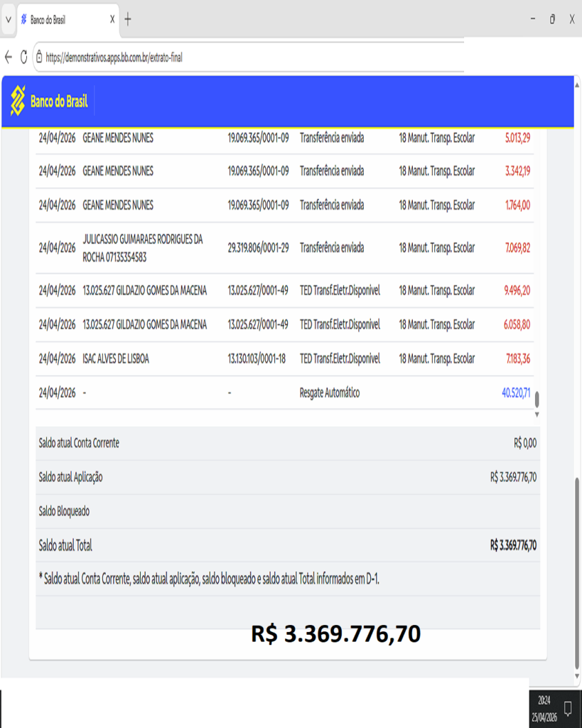Click the Banco do Brasil header logo
The height and width of the screenshot is (728, 582).
point(49,102)
